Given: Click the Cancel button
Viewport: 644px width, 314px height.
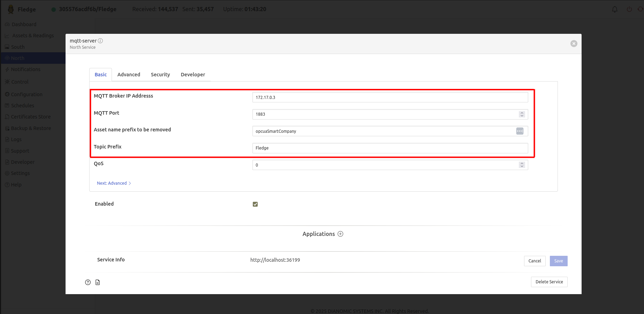Looking at the screenshot, I should coord(535,261).
